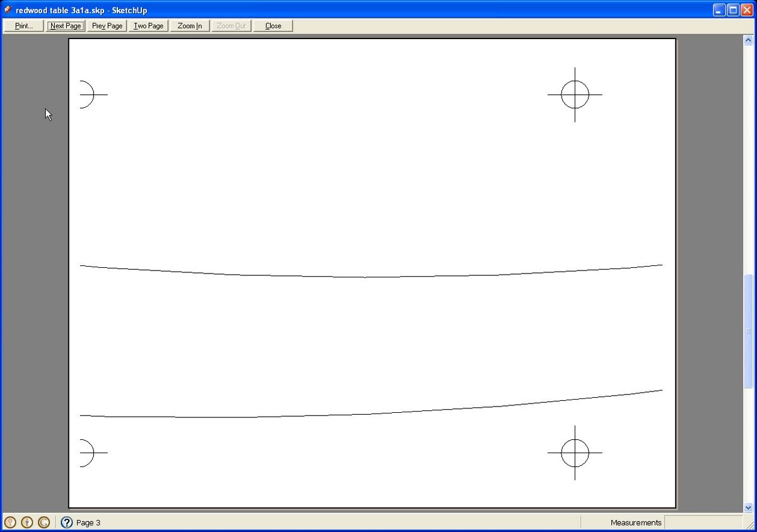Close the print preview
Screen dimensions: 757x532
[x=273, y=26]
